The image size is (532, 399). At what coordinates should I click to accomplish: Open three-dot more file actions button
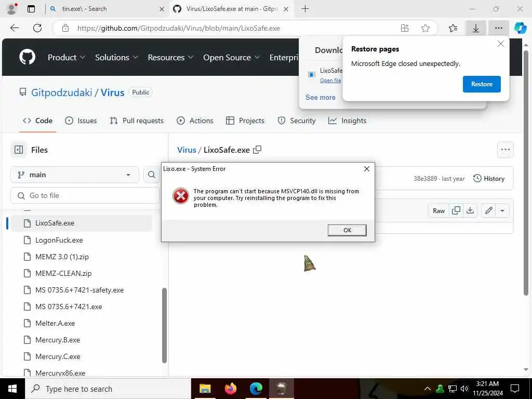coord(505,150)
